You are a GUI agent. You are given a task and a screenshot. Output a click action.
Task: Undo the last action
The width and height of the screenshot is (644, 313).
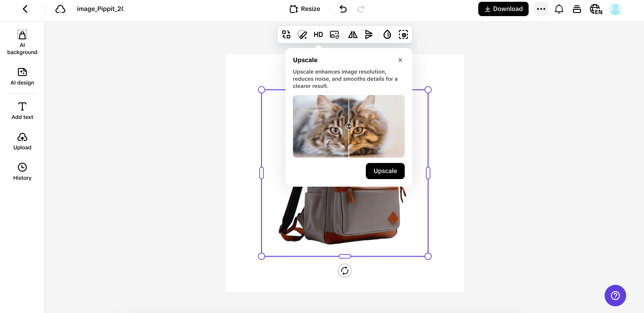(x=343, y=9)
